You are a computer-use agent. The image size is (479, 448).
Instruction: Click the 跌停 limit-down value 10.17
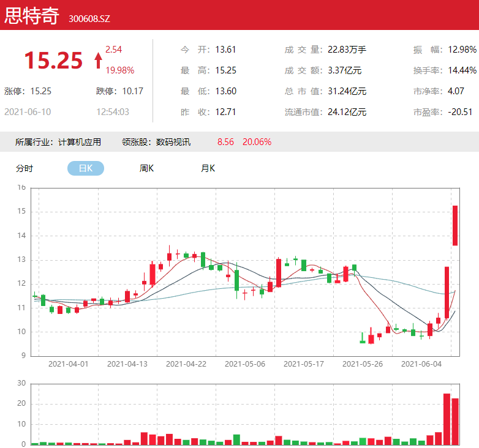click(132, 91)
